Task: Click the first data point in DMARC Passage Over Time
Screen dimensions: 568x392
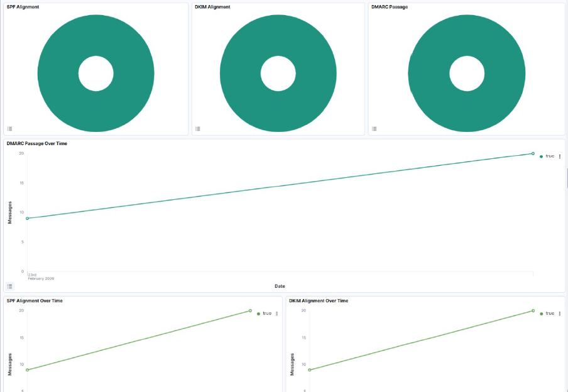Action: 27,218
